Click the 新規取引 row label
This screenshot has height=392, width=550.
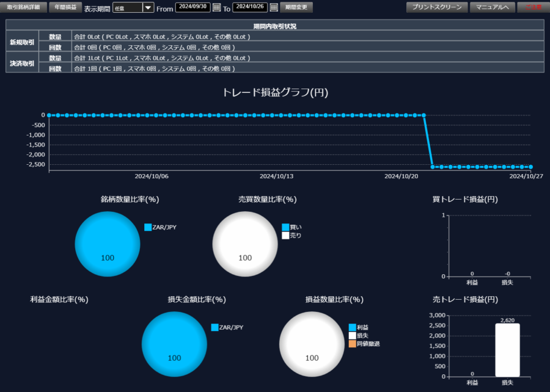(22, 42)
